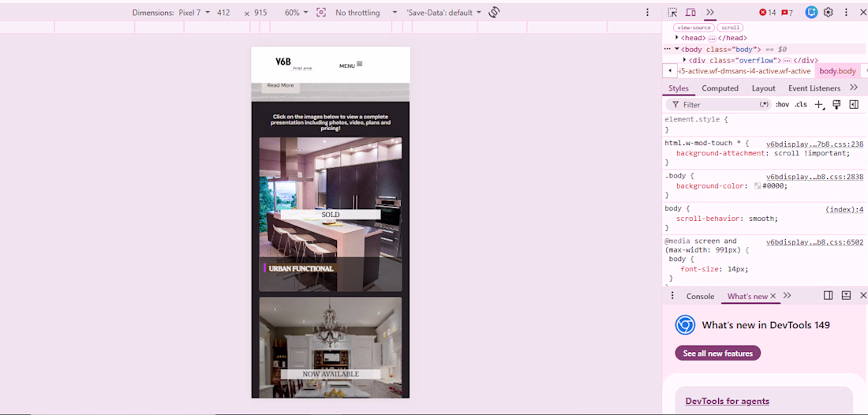The width and height of the screenshot is (868, 415).
Task: Click the scroll badge
Action: (x=730, y=27)
